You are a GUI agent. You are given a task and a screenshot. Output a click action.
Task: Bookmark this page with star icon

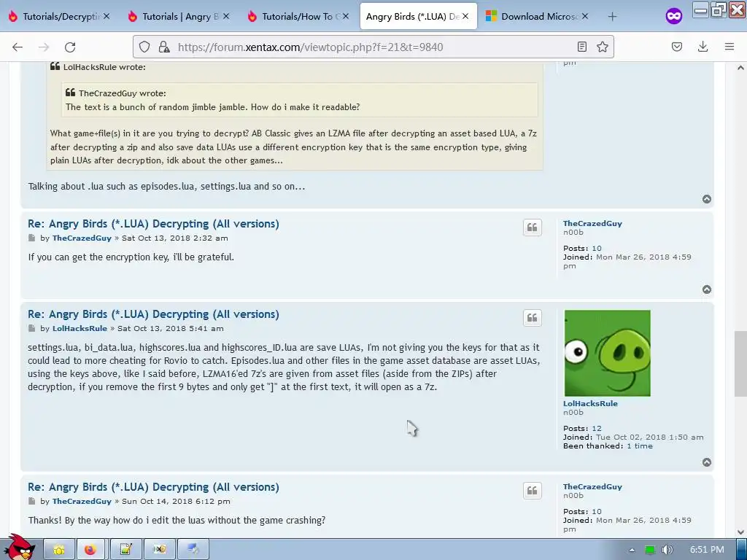(x=602, y=47)
